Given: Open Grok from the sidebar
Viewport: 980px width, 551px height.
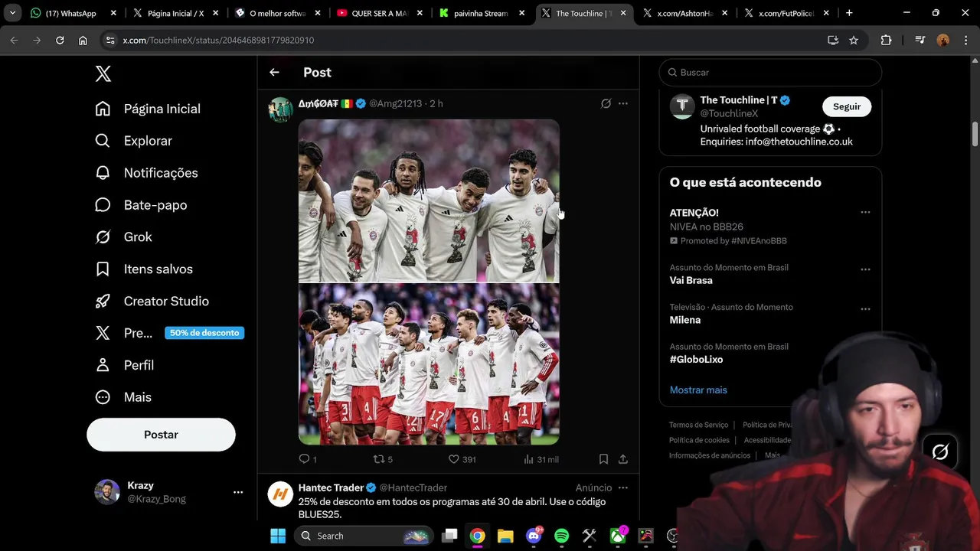Looking at the screenshot, I should click(x=123, y=237).
